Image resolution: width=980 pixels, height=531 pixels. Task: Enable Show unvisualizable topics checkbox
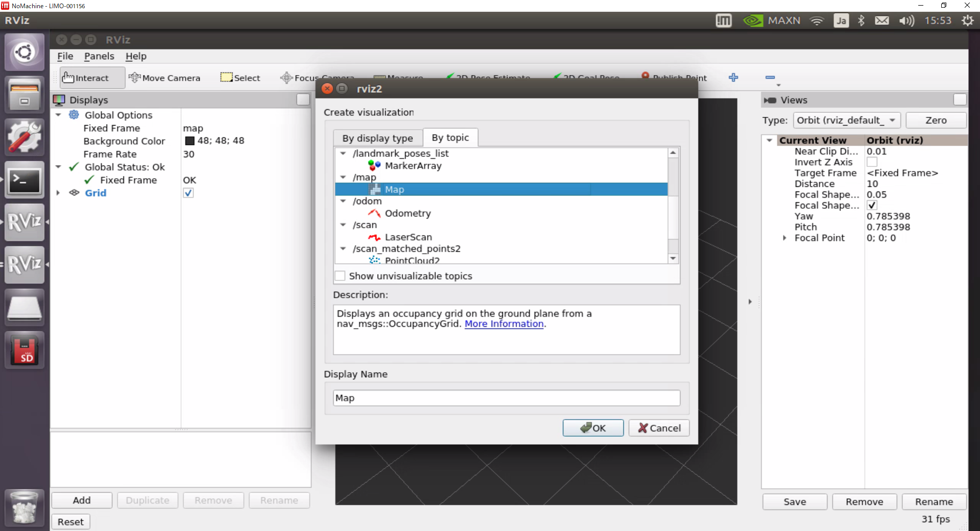[x=340, y=276]
